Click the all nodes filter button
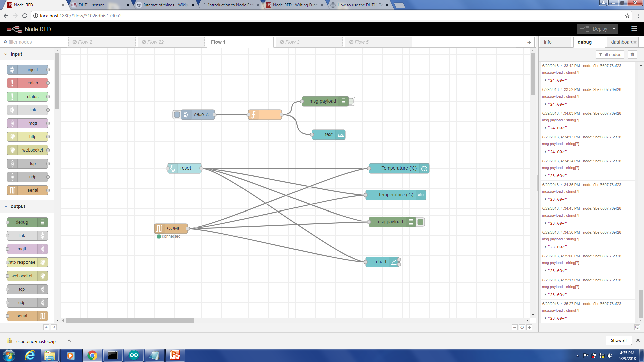This screenshot has height=362, width=644. tap(610, 55)
